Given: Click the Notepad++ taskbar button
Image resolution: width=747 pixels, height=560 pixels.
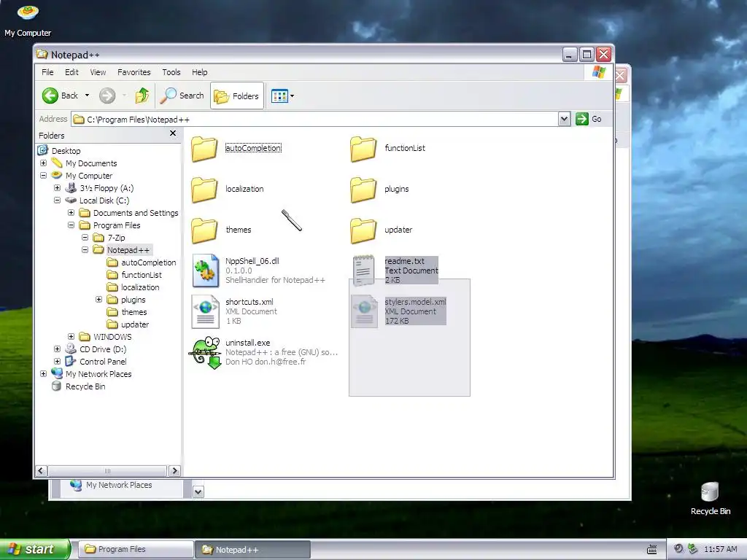Looking at the screenshot, I should 252,549.
